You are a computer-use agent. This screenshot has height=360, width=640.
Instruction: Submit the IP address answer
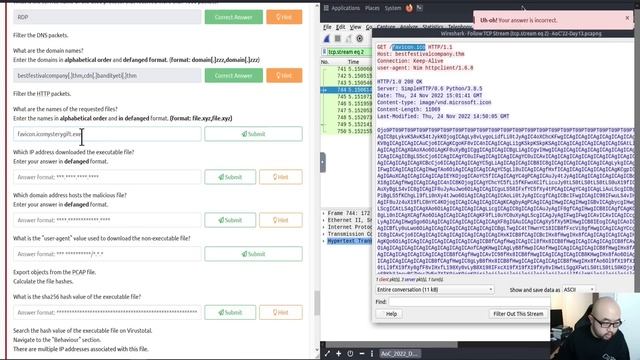tap(230, 177)
